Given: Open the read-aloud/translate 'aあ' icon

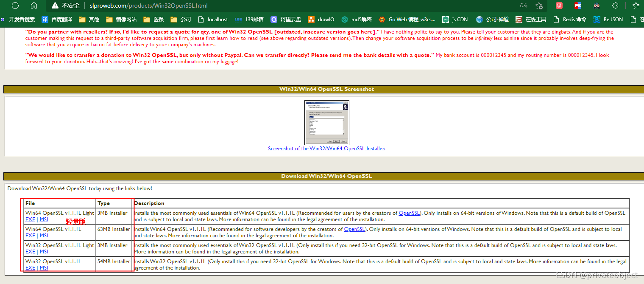Looking at the screenshot, I should (524, 6).
